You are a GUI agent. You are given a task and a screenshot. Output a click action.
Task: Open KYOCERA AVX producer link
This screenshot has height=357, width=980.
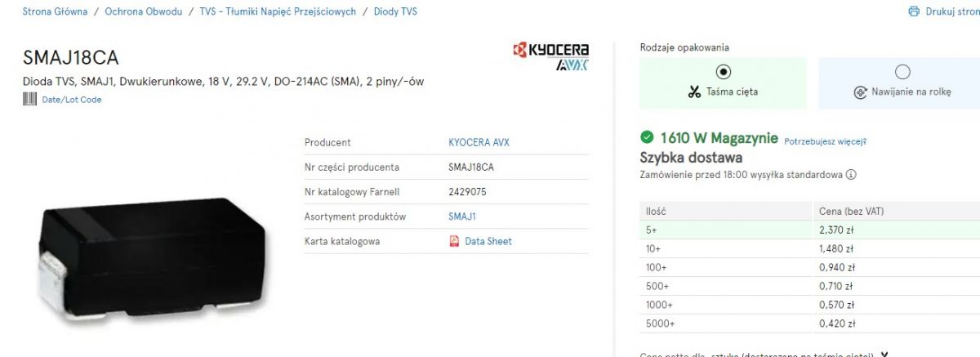(479, 142)
